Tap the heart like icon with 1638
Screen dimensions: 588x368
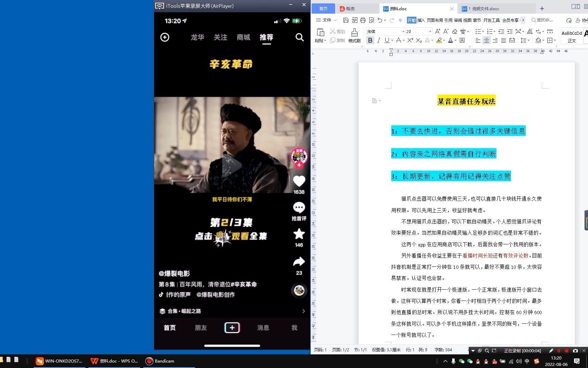pyautogui.click(x=299, y=181)
